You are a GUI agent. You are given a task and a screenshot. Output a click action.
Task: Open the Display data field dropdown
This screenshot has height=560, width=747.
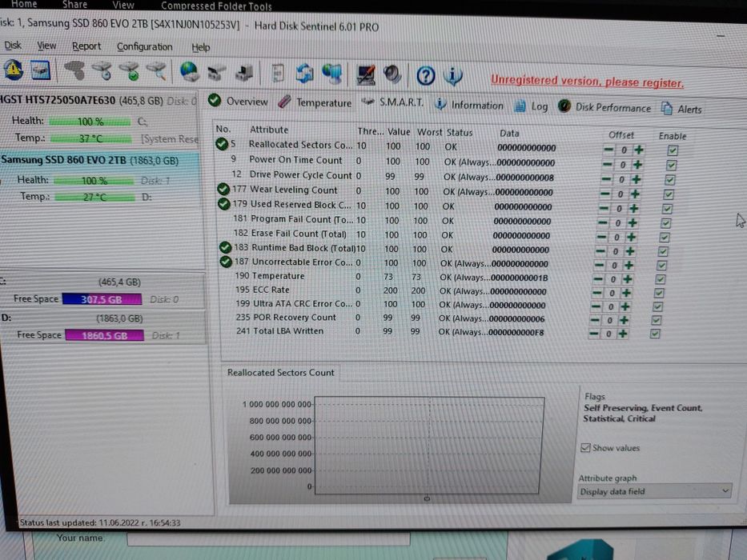tap(655, 491)
